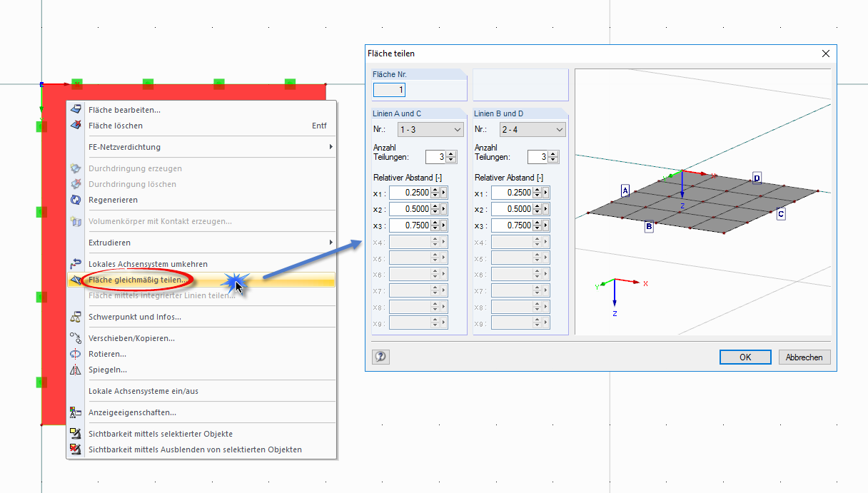Click the Fläche Nr. field
Image resolution: width=868 pixels, height=493 pixels.
390,90
